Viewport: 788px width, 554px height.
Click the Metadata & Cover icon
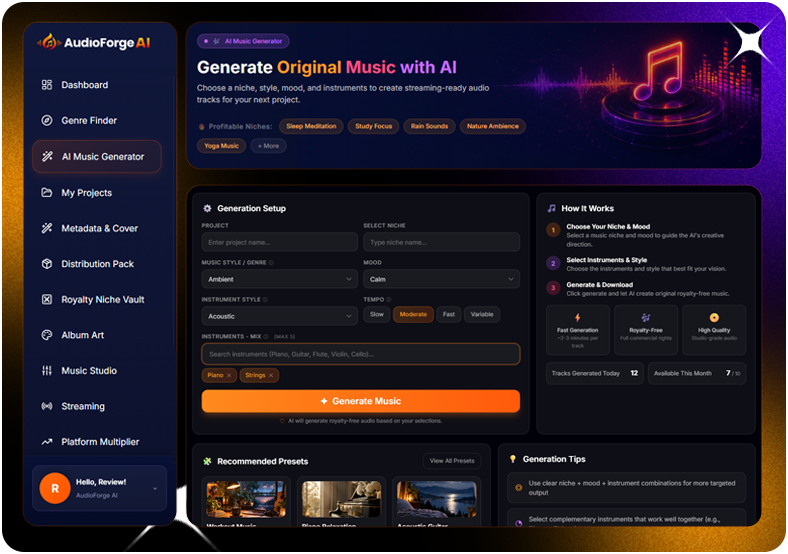pyautogui.click(x=47, y=228)
